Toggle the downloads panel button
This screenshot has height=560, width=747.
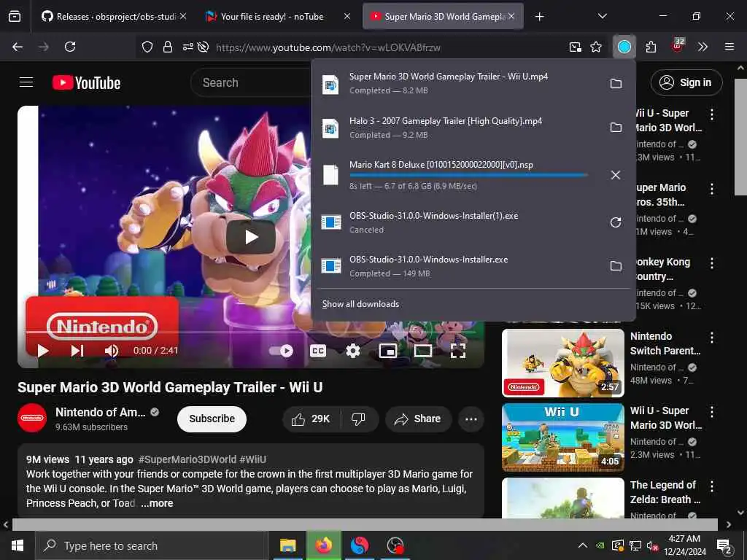624,47
